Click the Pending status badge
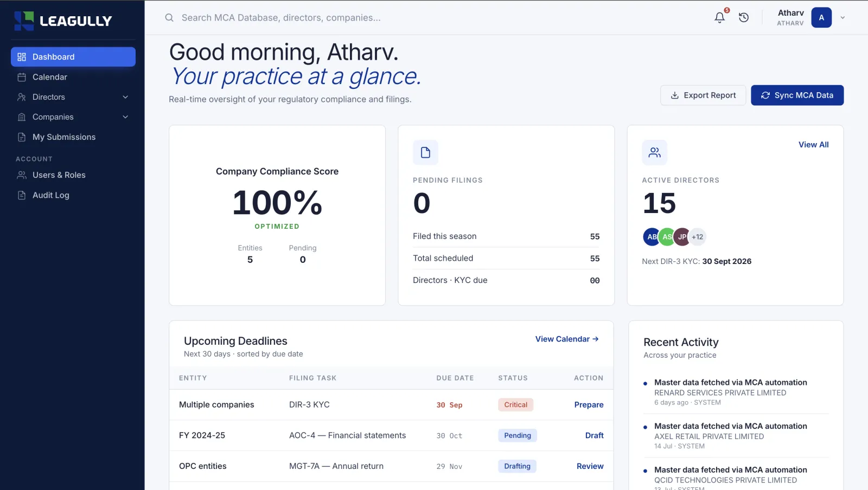This screenshot has width=868, height=490. tap(518, 435)
